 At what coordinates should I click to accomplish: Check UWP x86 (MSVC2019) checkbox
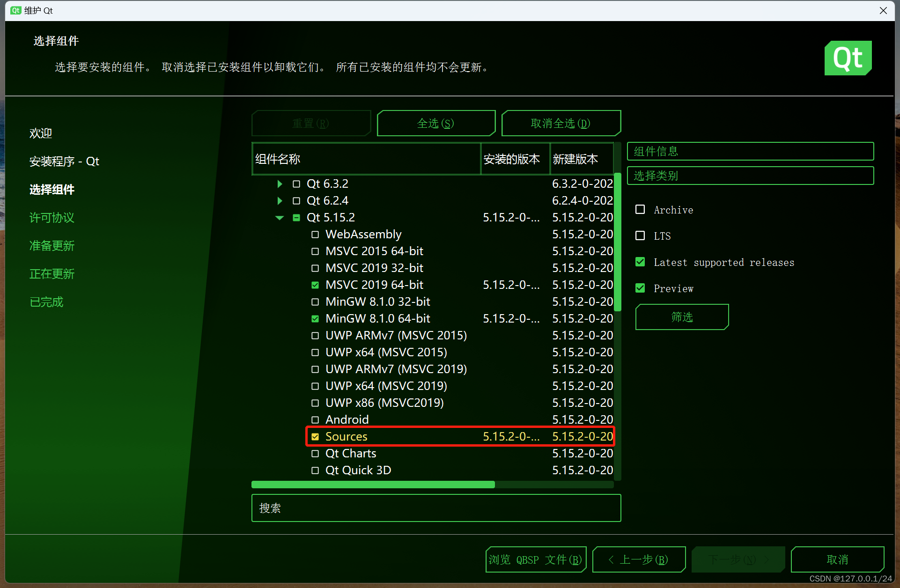(315, 403)
